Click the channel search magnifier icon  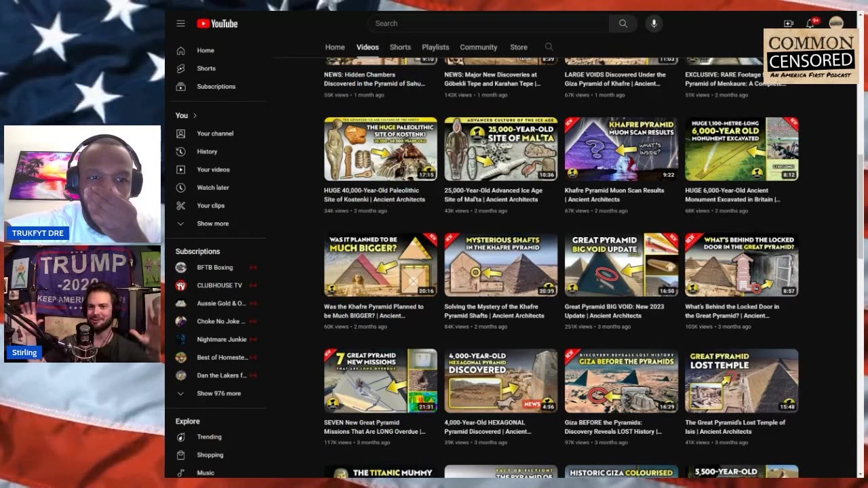click(x=549, y=47)
